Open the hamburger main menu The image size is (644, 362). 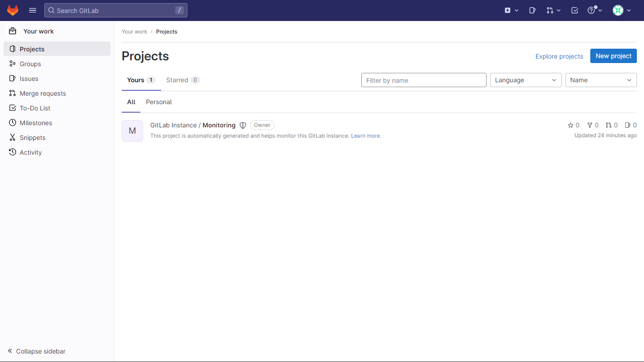click(x=33, y=10)
